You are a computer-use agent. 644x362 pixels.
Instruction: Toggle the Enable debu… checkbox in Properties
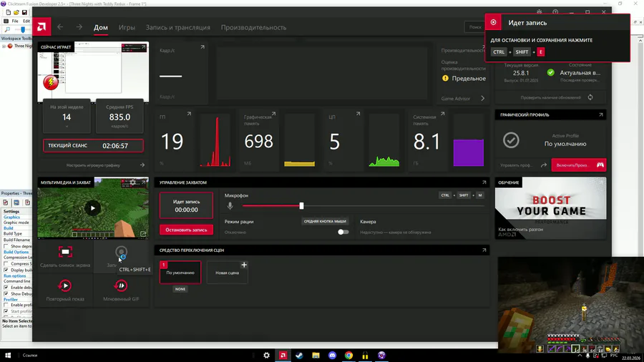point(6,288)
